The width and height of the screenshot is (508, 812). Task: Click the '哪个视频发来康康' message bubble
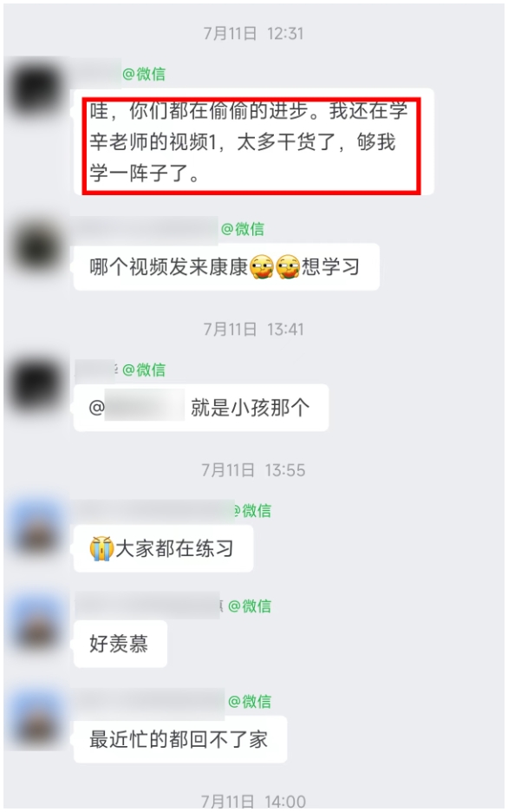pyautogui.click(x=226, y=267)
